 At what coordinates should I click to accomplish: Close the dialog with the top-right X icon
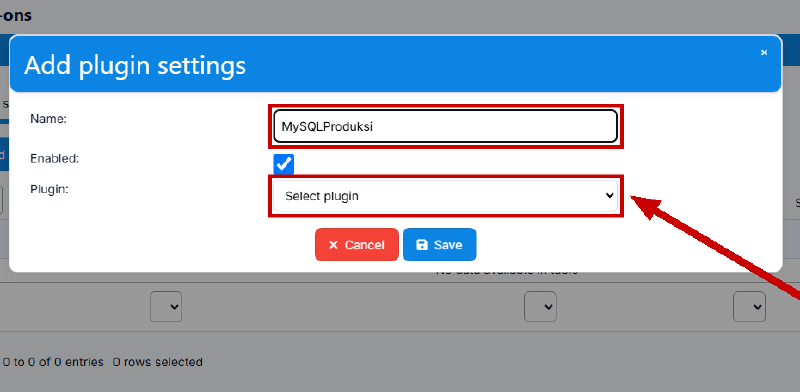[764, 53]
